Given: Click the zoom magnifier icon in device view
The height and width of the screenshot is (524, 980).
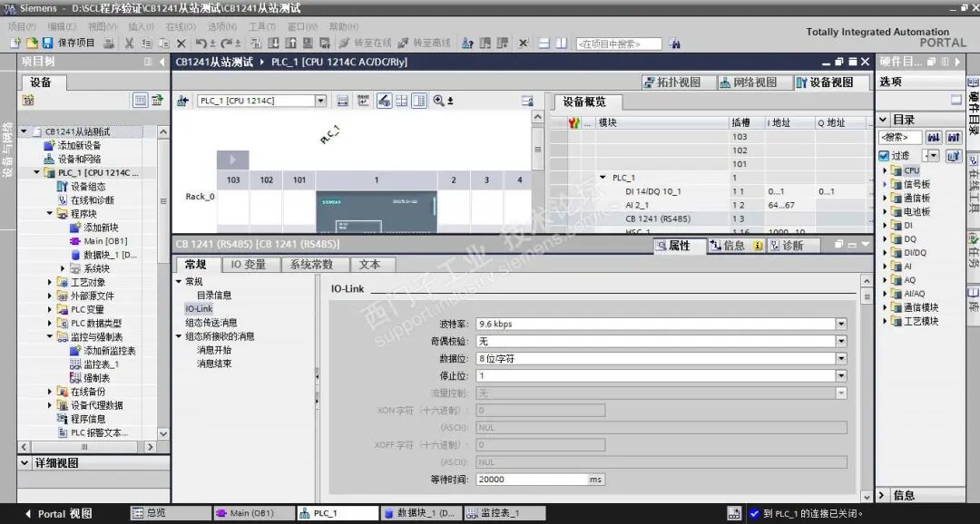Looking at the screenshot, I should click(x=438, y=101).
